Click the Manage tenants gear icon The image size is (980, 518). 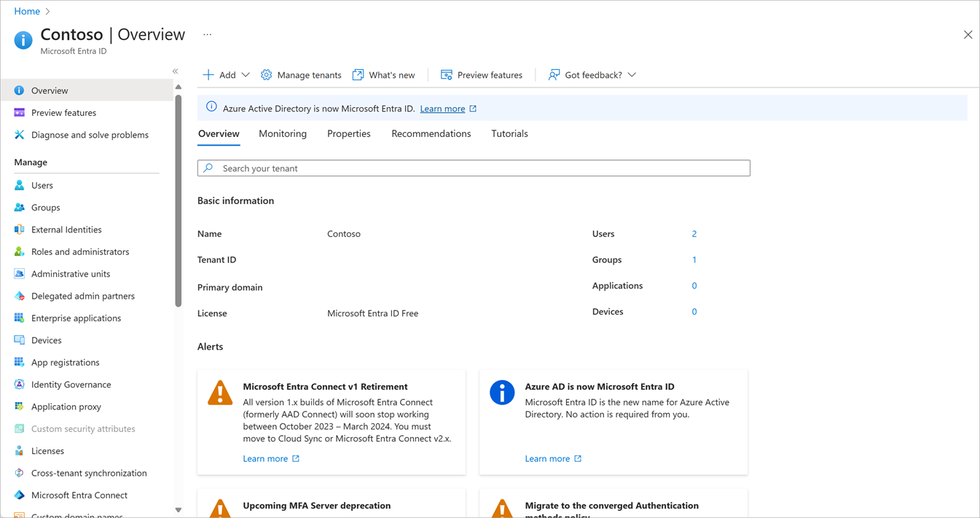(x=267, y=75)
